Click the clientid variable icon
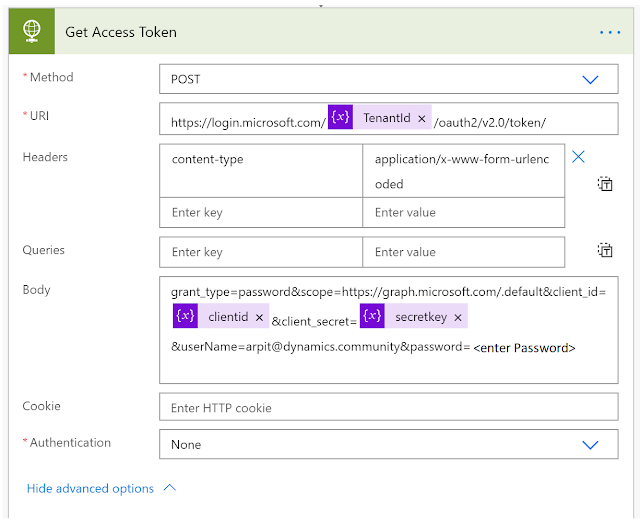This screenshot has height=523, width=640. tap(185, 317)
